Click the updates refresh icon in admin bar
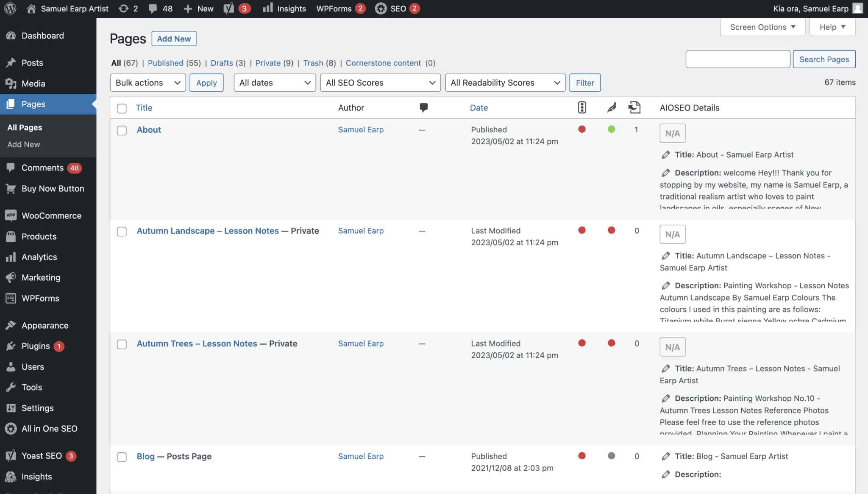 (123, 8)
